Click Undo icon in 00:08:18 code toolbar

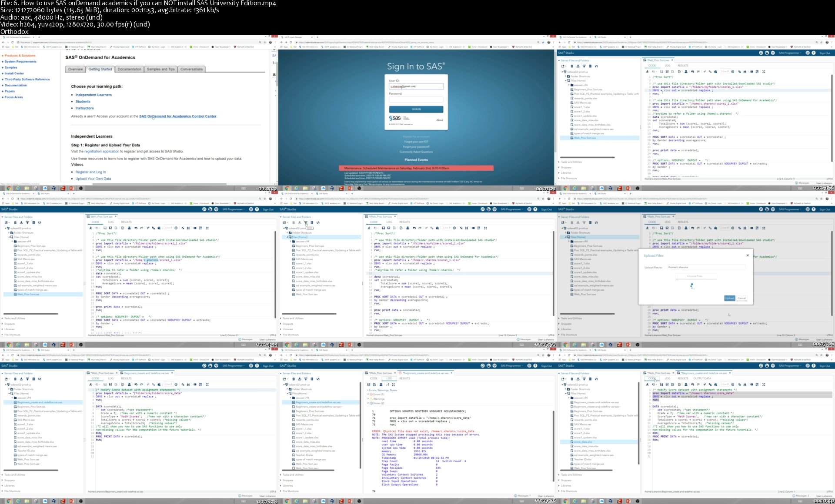[136, 385]
